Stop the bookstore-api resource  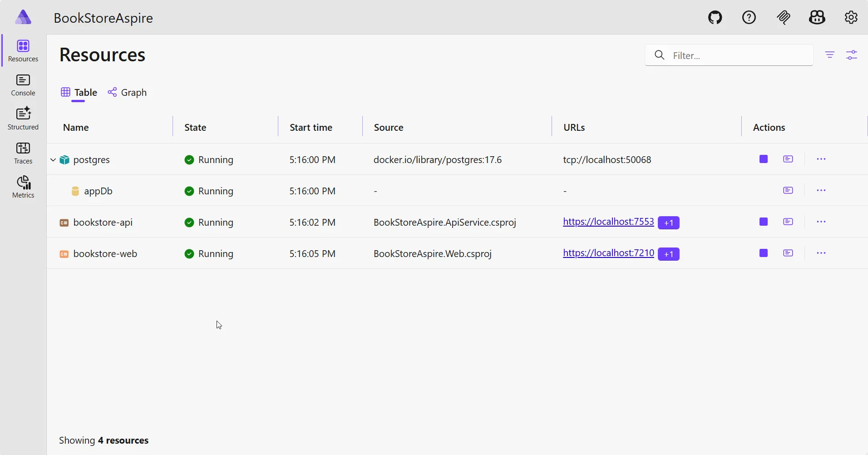[x=764, y=222]
